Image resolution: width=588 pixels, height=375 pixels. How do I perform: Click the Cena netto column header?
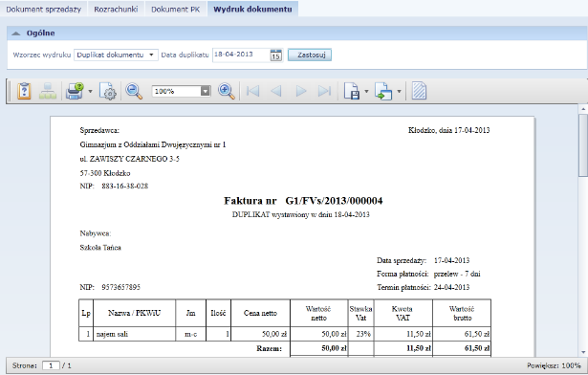click(260, 313)
